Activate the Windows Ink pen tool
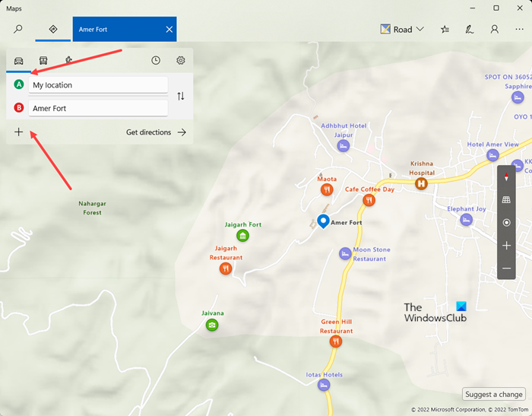532x416 pixels. coord(470,30)
